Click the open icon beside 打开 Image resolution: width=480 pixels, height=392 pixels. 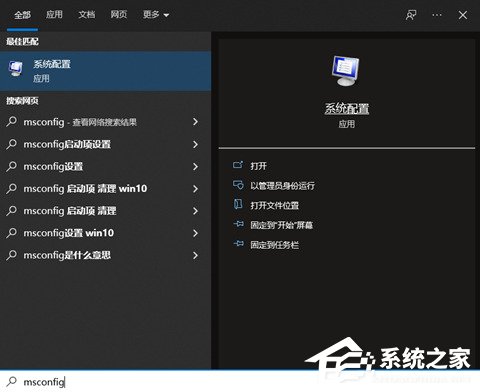238,165
